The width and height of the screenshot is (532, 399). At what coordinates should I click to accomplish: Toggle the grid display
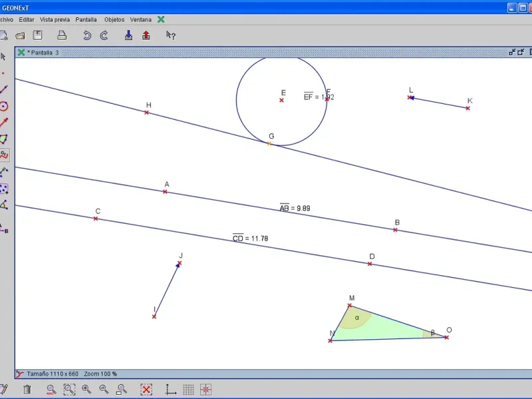[x=188, y=390]
